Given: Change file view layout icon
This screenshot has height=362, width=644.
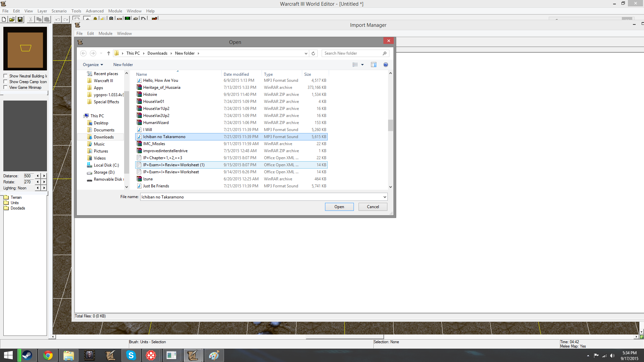Looking at the screenshot, I should click(355, 65).
